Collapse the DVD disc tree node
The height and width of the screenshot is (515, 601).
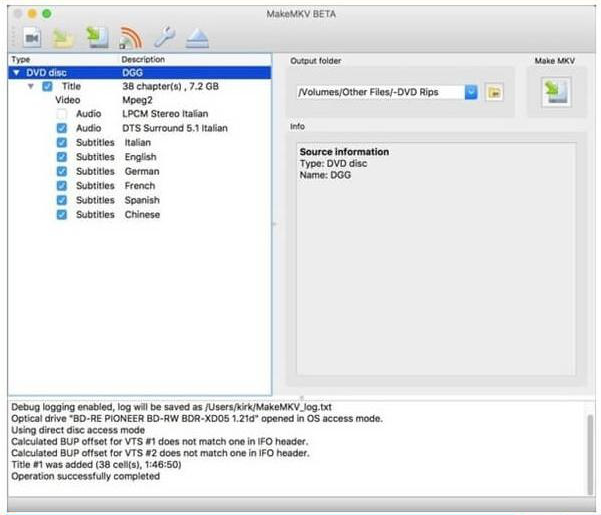click(15, 72)
